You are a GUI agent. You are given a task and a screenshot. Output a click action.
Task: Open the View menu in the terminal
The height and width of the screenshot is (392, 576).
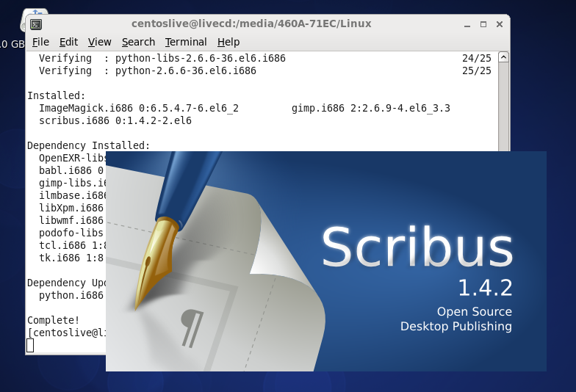[x=100, y=43]
